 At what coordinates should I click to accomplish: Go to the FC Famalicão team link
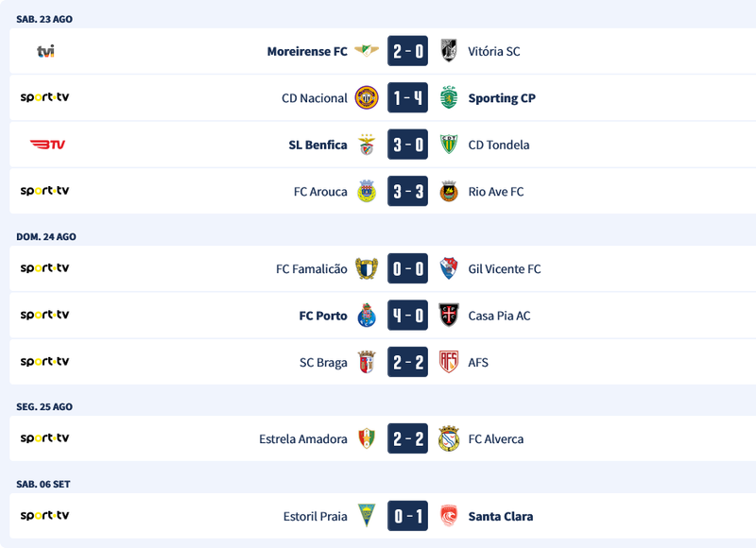click(312, 269)
